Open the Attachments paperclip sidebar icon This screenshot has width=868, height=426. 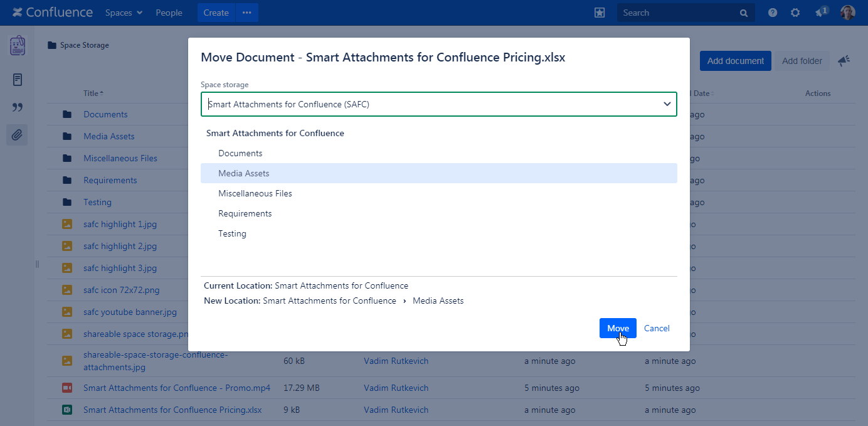point(17,134)
